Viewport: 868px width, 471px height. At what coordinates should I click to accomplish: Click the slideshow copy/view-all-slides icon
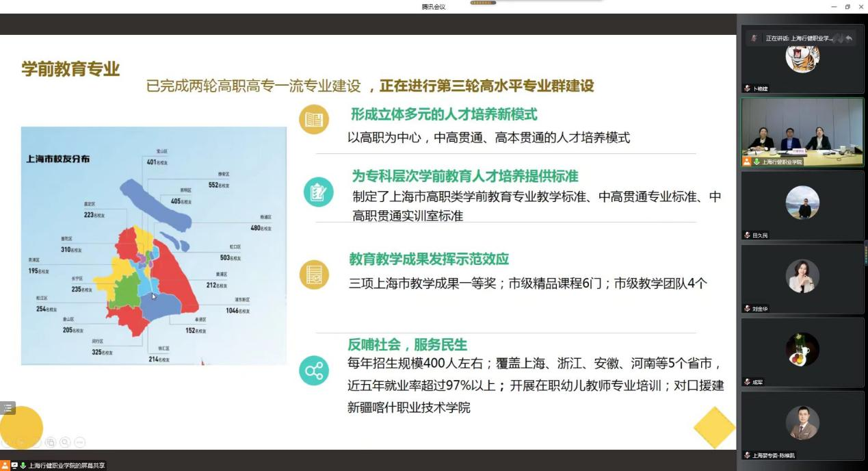click(x=51, y=442)
